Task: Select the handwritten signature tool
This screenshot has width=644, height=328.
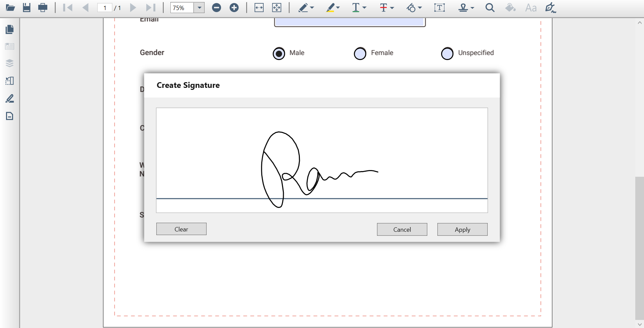Action: pyautogui.click(x=550, y=8)
